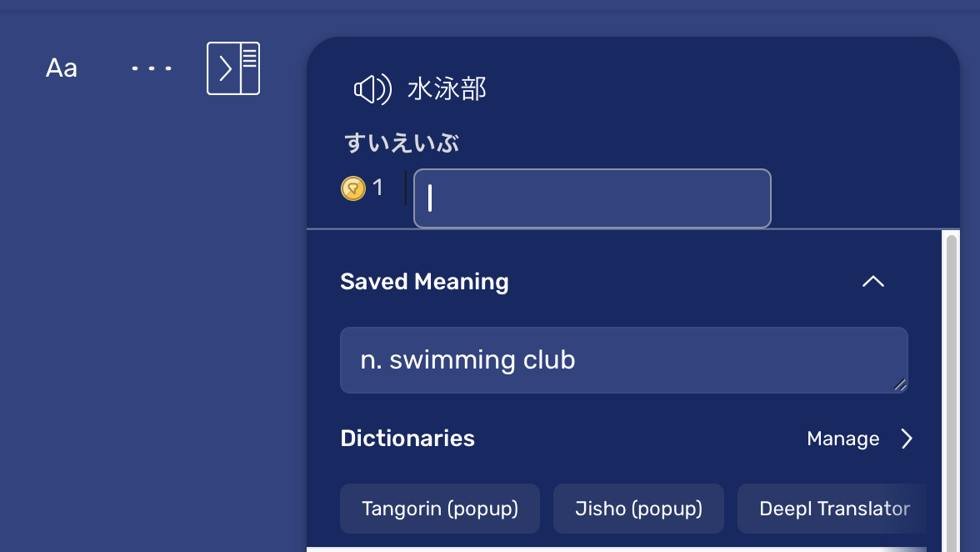Collapse the sidebar panel with arrow icon
980x552 pixels.
tap(233, 68)
